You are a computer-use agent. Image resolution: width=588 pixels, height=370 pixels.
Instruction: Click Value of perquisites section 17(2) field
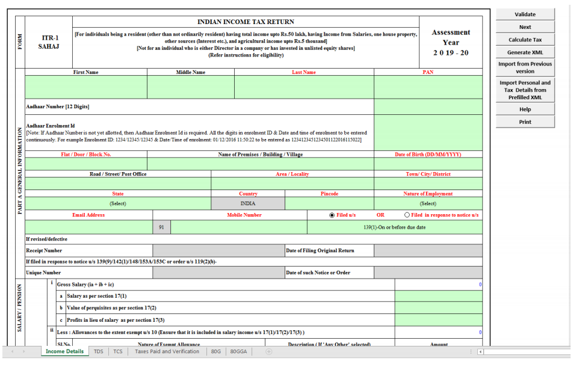tap(438, 308)
